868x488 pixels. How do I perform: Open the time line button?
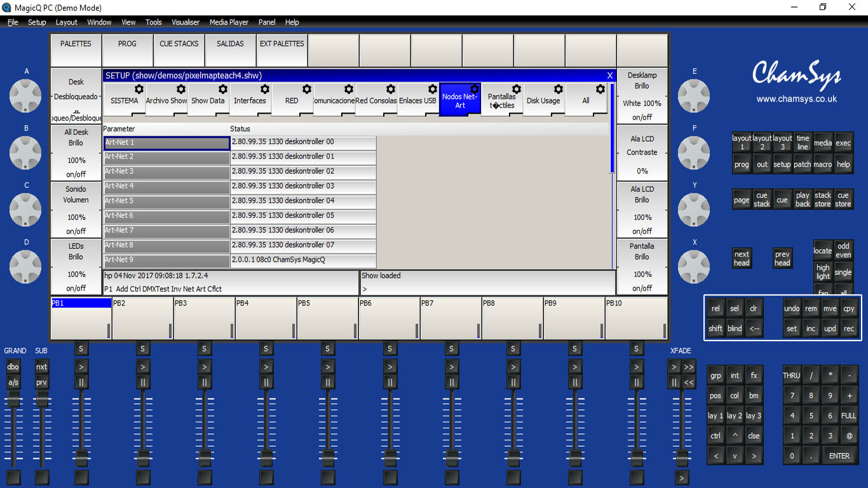[803, 143]
